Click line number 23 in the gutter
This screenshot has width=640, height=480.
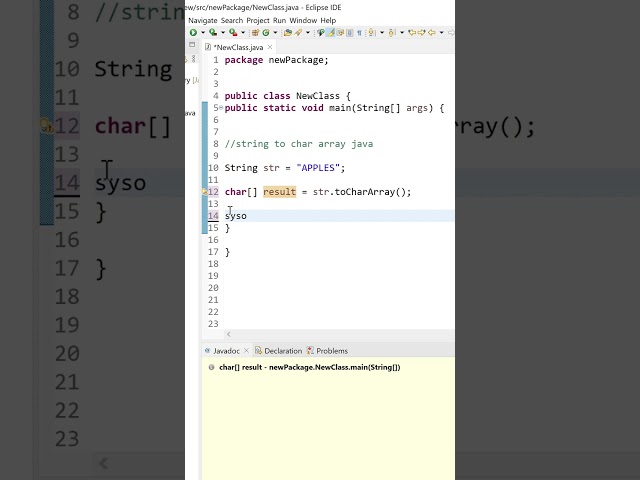(x=213, y=324)
